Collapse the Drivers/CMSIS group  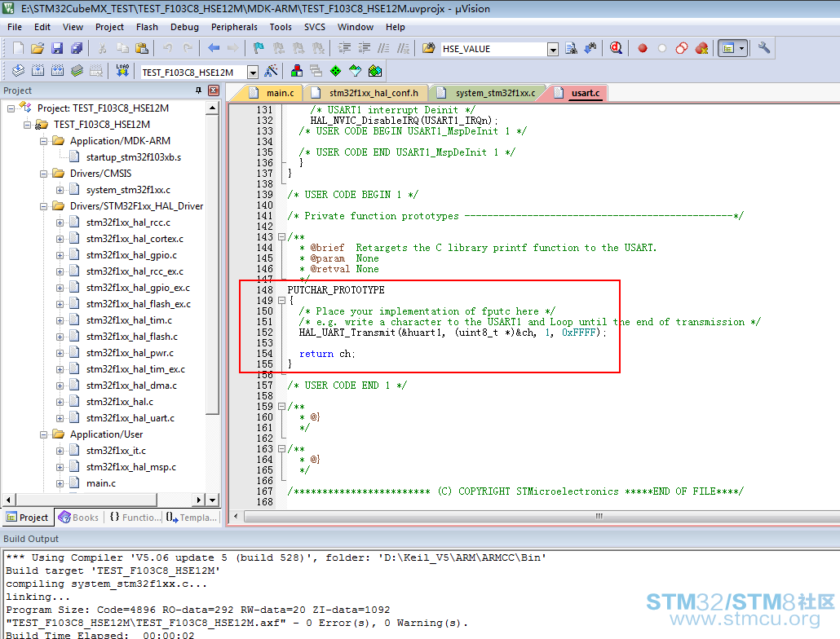43,174
